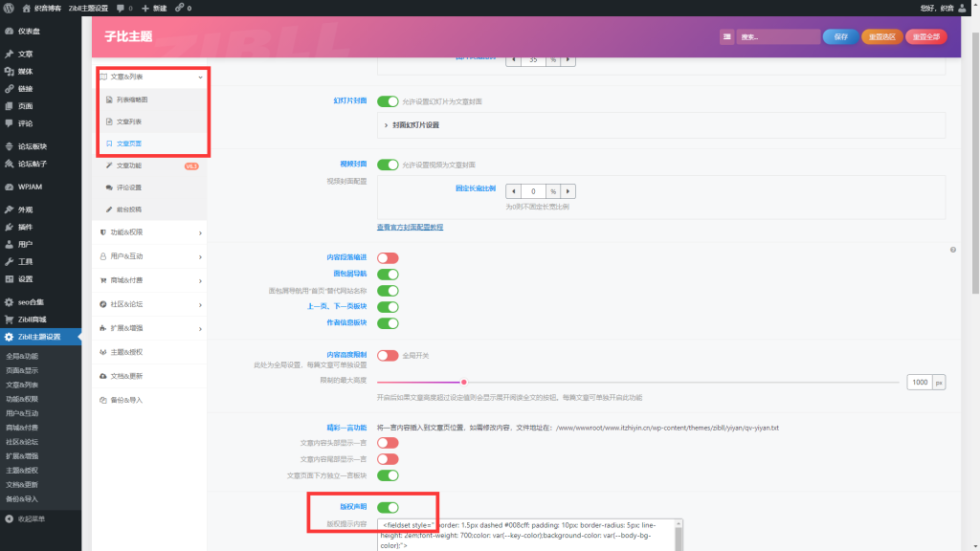Click the WordPress logo in the admin bar
980x551 pixels.
(x=9, y=8)
